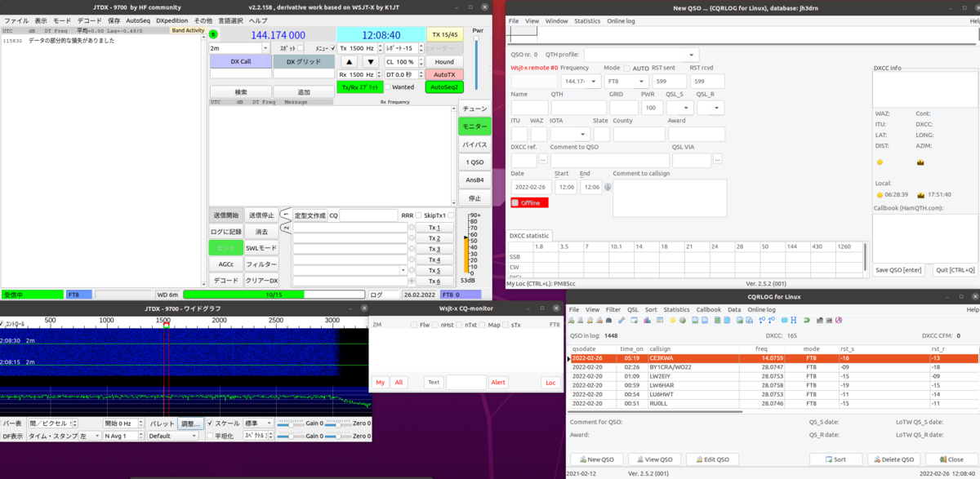
Task: Open the Default palette dropdown in wide graph
Action: coord(173,436)
